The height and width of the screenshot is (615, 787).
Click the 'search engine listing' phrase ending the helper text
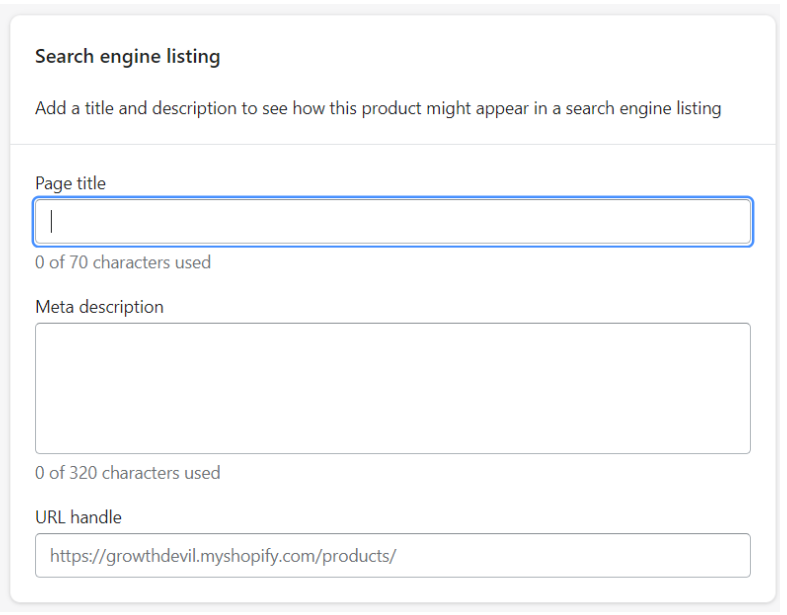point(643,108)
